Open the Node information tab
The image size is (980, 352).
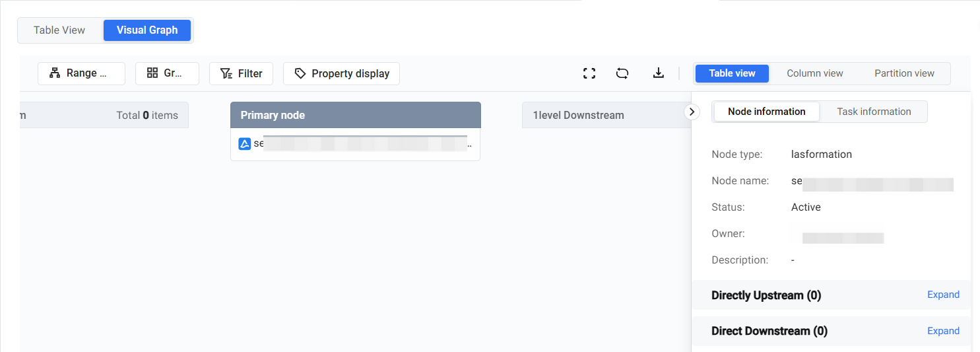pyautogui.click(x=767, y=112)
